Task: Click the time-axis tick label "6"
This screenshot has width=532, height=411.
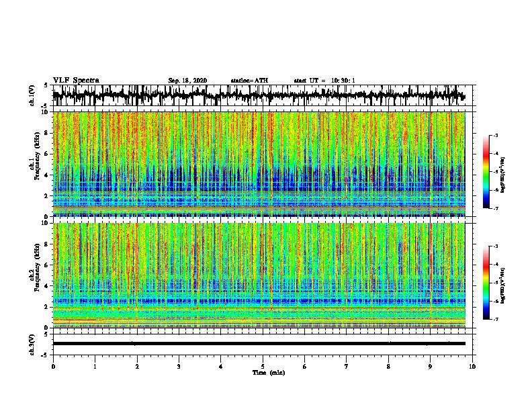Action: point(305,367)
